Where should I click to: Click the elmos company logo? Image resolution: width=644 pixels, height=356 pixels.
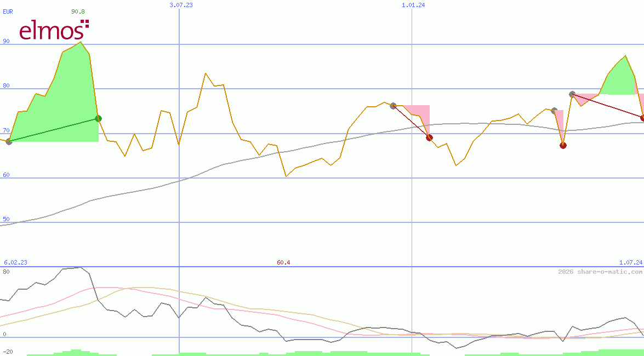pyautogui.click(x=54, y=30)
